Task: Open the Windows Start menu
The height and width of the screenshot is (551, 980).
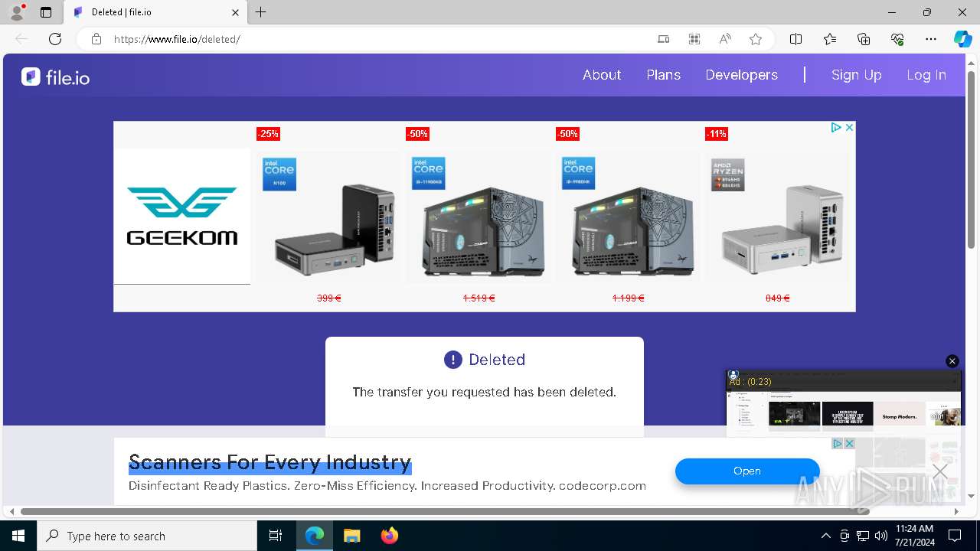Action: [x=18, y=536]
